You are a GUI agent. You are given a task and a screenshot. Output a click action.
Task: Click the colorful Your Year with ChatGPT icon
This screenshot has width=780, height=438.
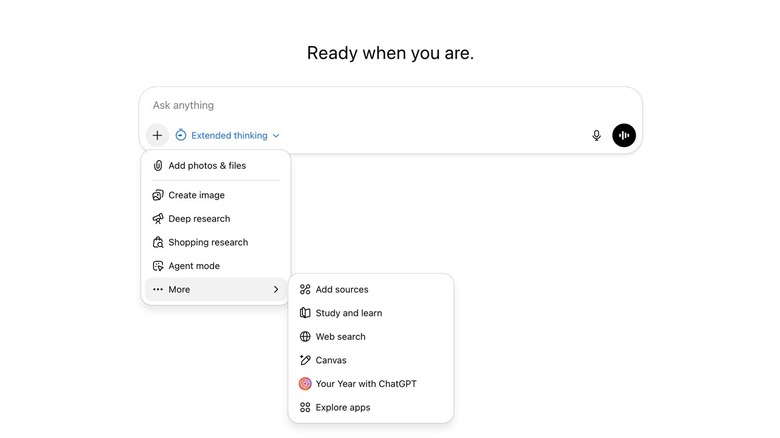click(305, 384)
